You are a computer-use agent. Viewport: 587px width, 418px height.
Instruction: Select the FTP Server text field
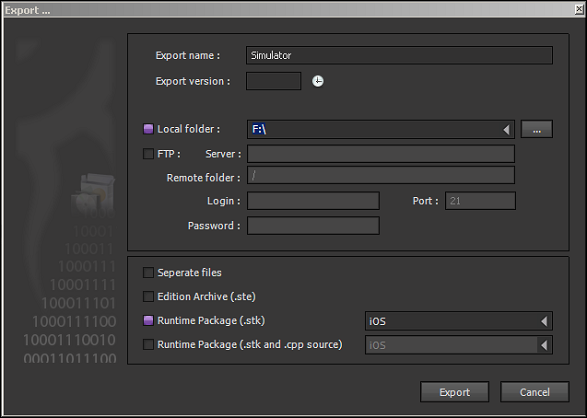(381, 154)
